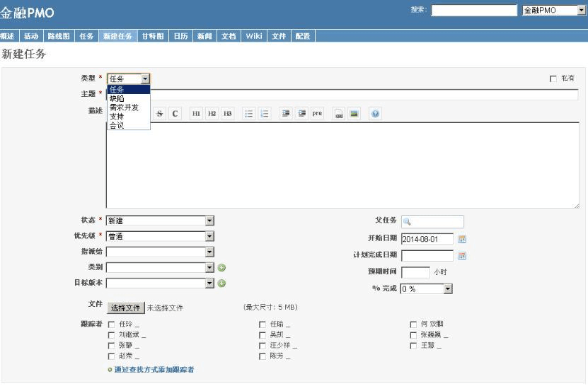Collapse the 类型 dropdown arrow
Image resolution: width=588 pixels, height=386 pixels.
pyautogui.click(x=145, y=78)
